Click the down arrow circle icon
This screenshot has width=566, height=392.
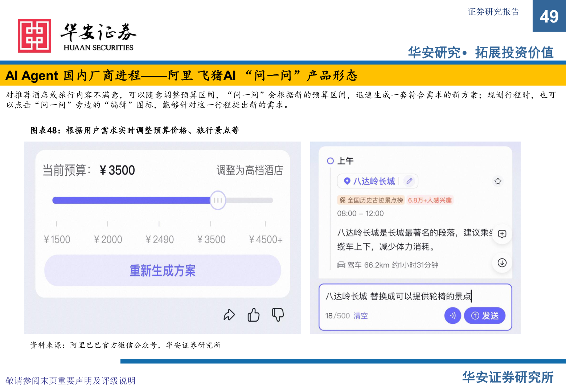[502, 263]
